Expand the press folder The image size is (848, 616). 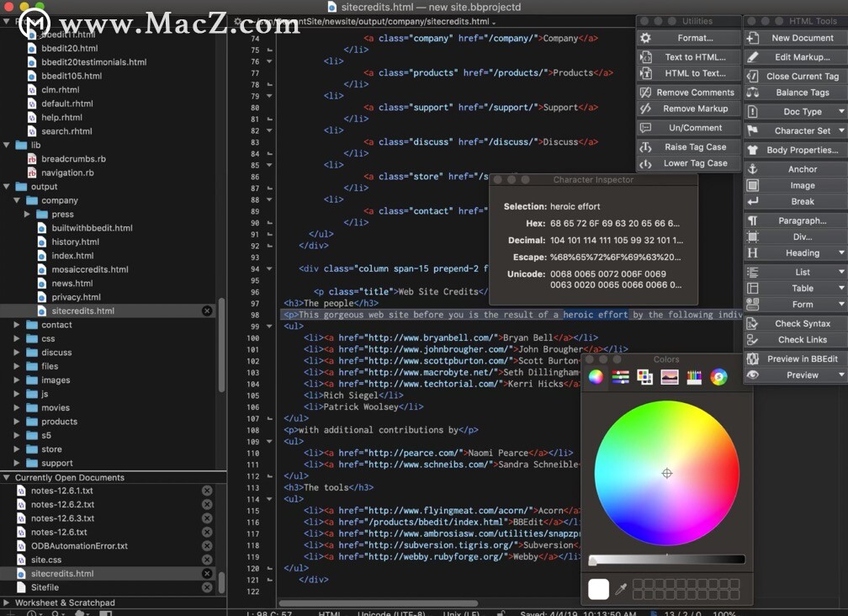(x=27, y=214)
